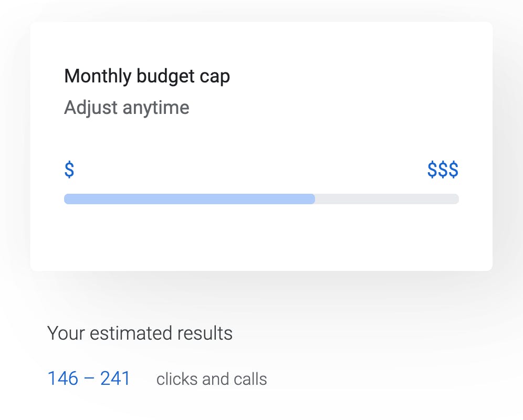Click the word "results" in the lower heading
The width and height of the screenshot is (523, 420).
coord(205,333)
